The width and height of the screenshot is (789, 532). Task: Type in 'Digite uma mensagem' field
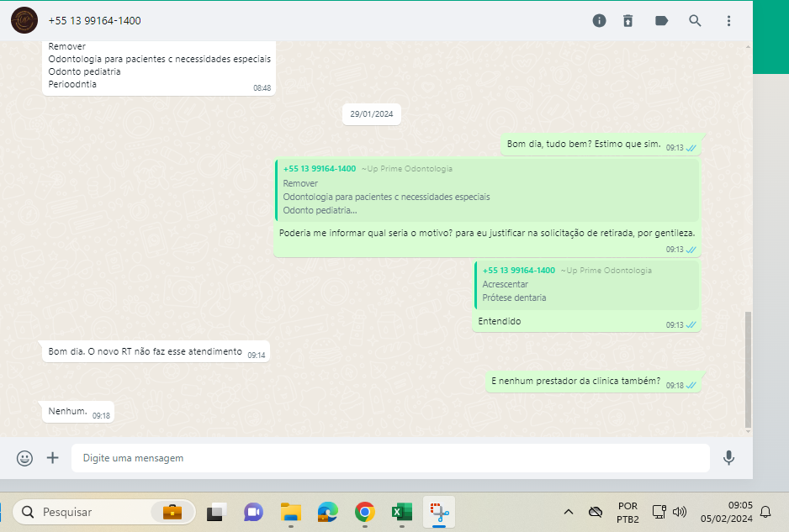[390, 458]
